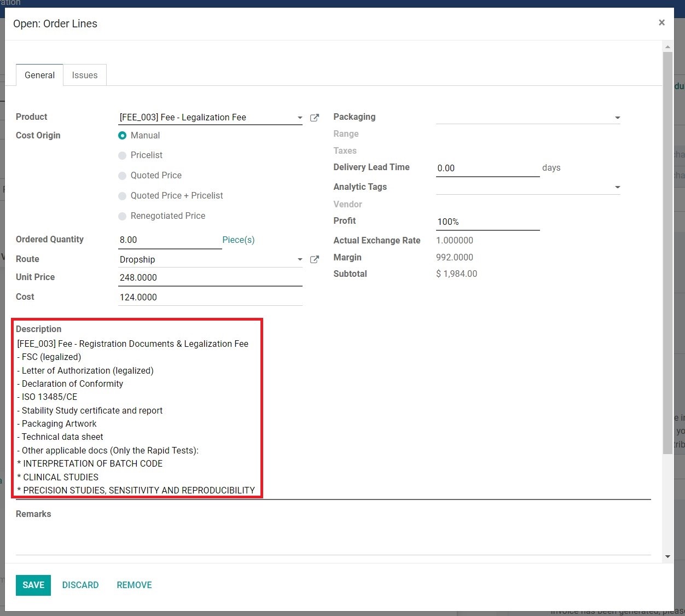Viewport: 685px width, 616px height.
Task: Close the Order Lines dialog
Action: [x=661, y=22]
